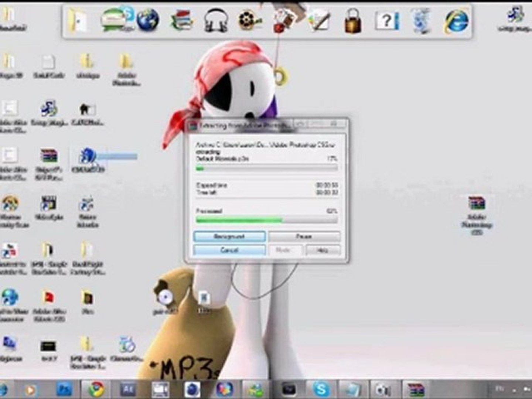
Task: Pause the WinRAR extraction
Action: click(304, 236)
